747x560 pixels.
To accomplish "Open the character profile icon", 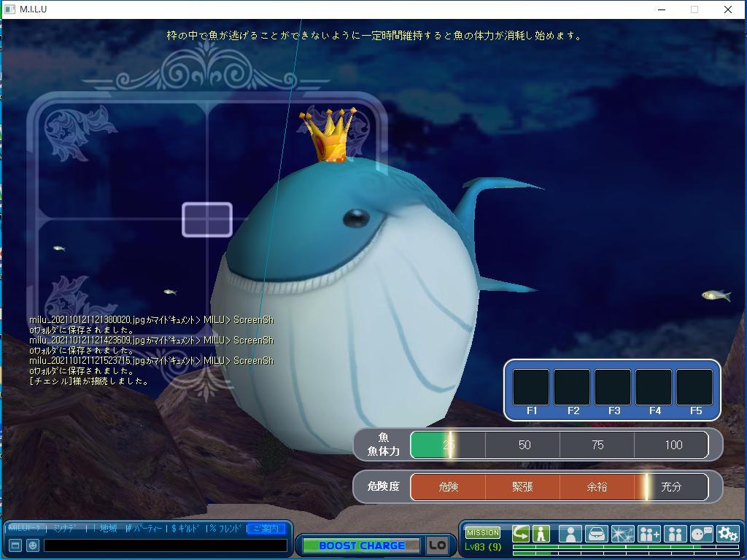I will coord(570,534).
